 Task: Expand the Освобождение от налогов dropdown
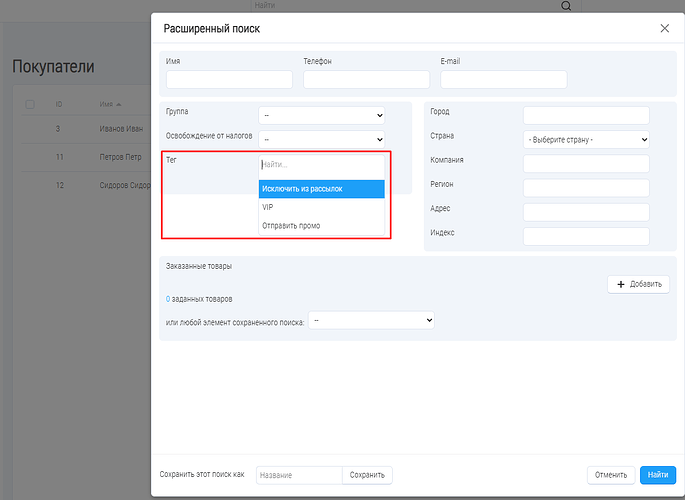point(321,139)
